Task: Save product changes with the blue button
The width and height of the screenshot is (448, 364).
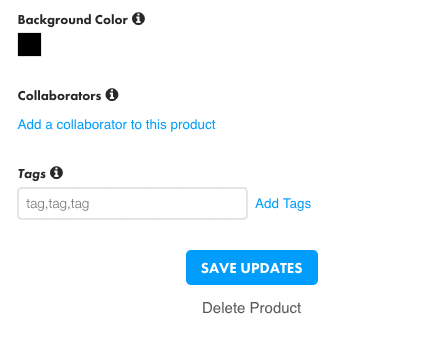Action: pyautogui.click(x=252, y=268)
